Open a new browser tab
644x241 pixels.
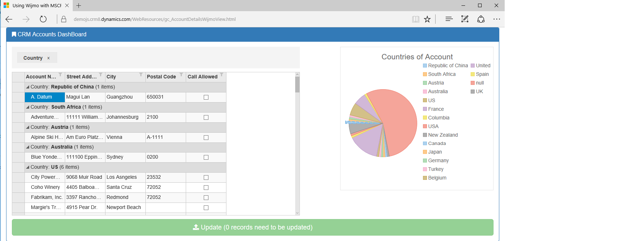click(79, 5)
